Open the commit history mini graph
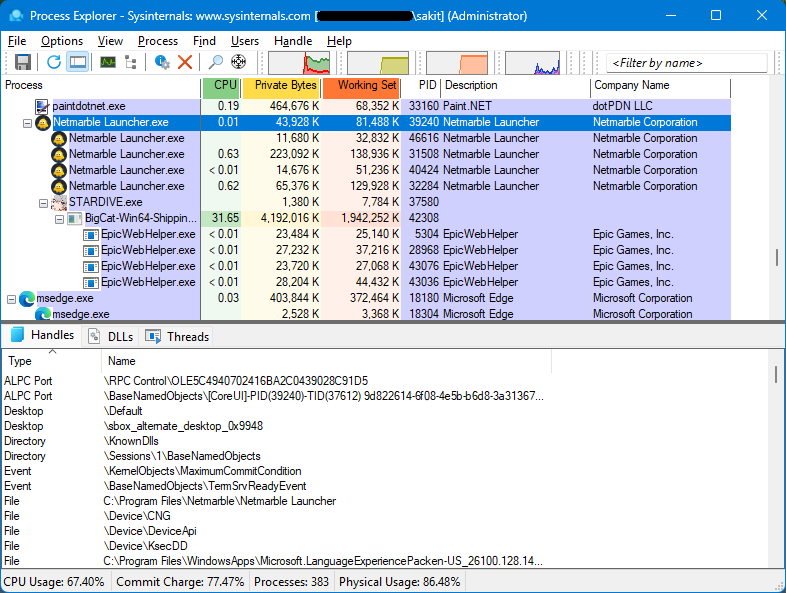This screenshot has height=593, width=786. pyautogui.click(x=378, y=63)
